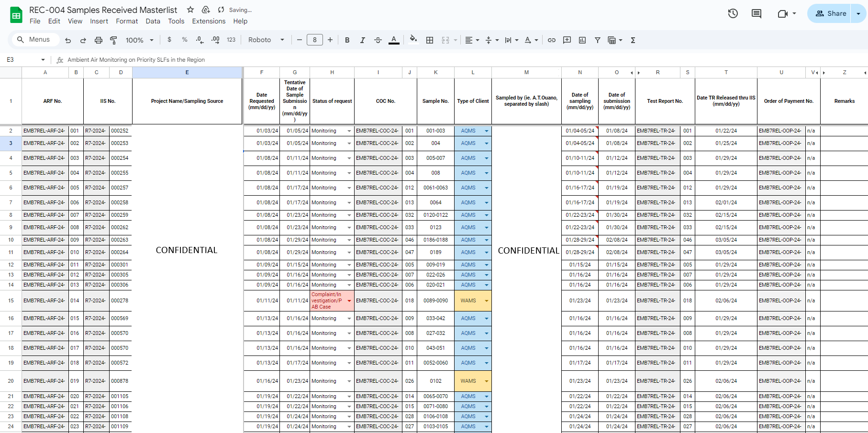Open the Roboto font dropdown
The image size is (868, 433).
point(266,40)
